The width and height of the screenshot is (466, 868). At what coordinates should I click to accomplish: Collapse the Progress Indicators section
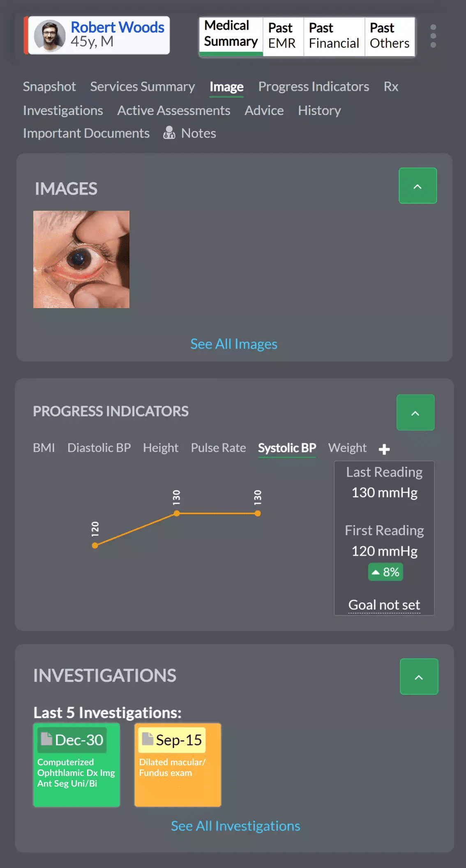[x=415, y=413]
